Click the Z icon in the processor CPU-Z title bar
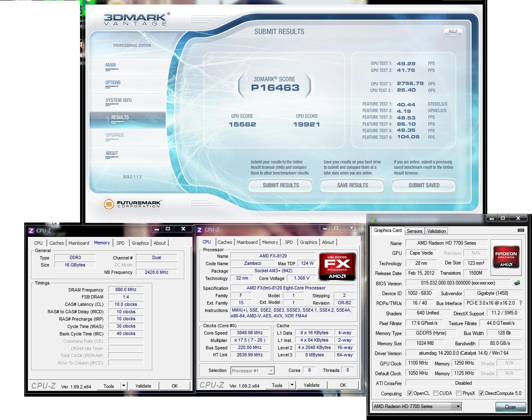 199,230
